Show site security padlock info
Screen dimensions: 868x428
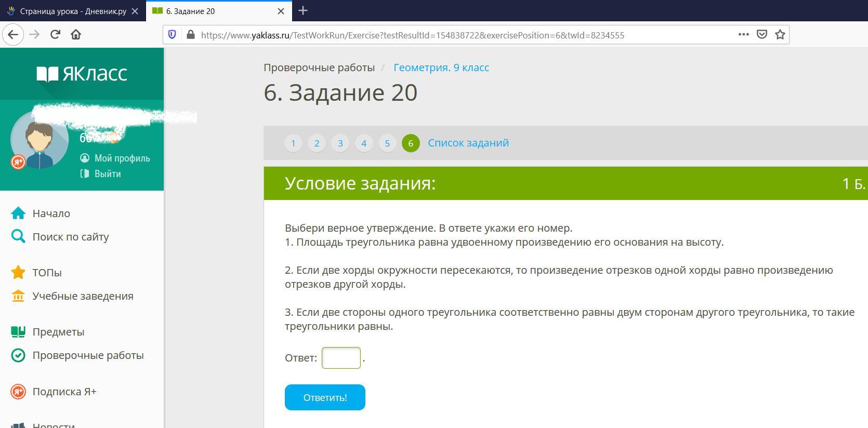coord(191,35)
